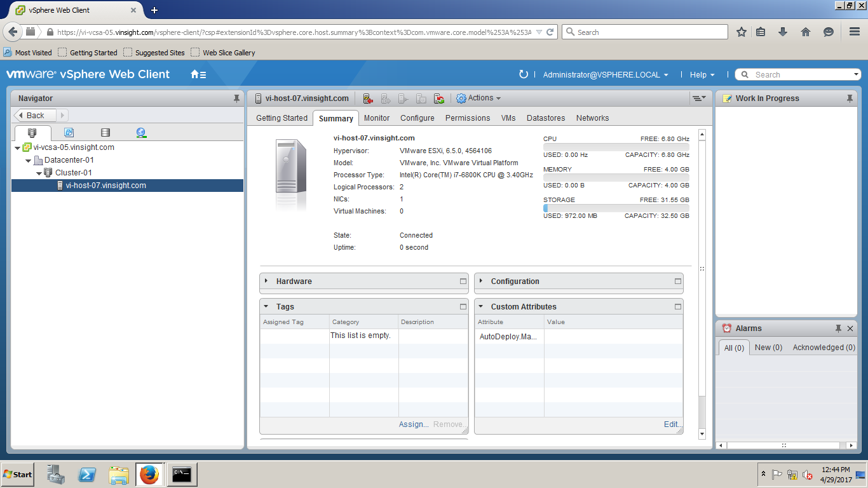The height and width of the screenshot is (488, 868).
Task: Click the reboot host toolbar icon
Action: (x=438, y=98)
